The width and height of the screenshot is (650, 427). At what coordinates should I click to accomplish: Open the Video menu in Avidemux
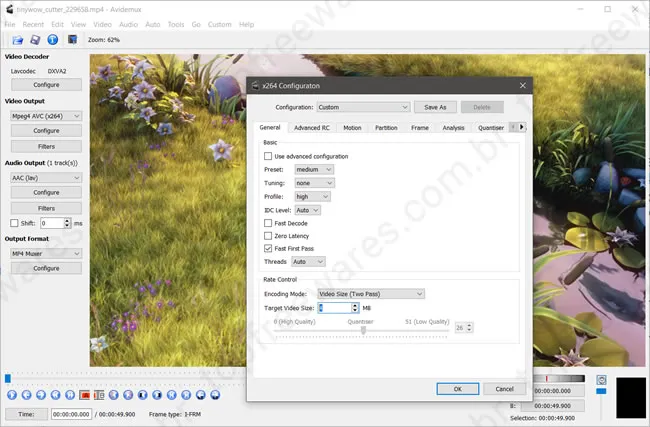pos(102,24)
